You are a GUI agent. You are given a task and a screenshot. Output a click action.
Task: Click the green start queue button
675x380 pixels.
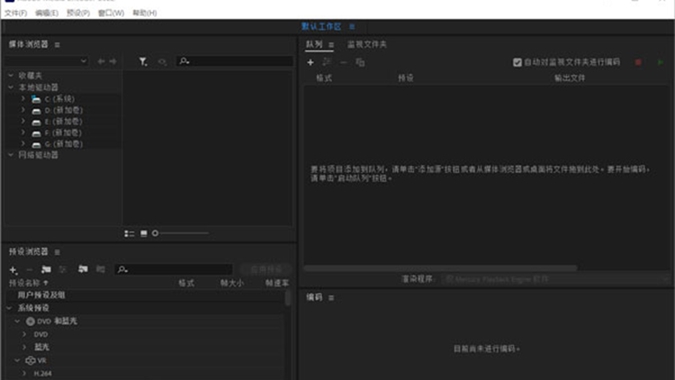[661, 62]
